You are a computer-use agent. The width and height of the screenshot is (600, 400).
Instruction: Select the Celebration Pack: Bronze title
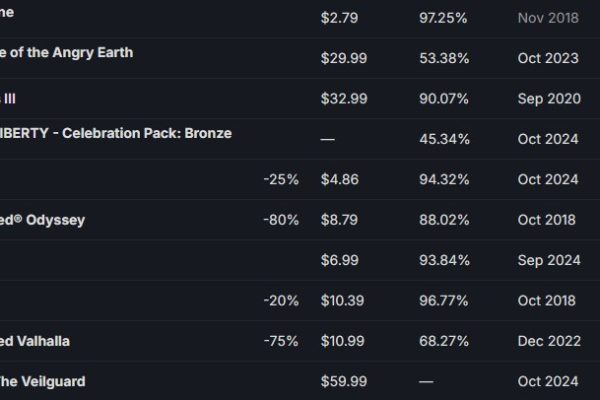[116, 133]
